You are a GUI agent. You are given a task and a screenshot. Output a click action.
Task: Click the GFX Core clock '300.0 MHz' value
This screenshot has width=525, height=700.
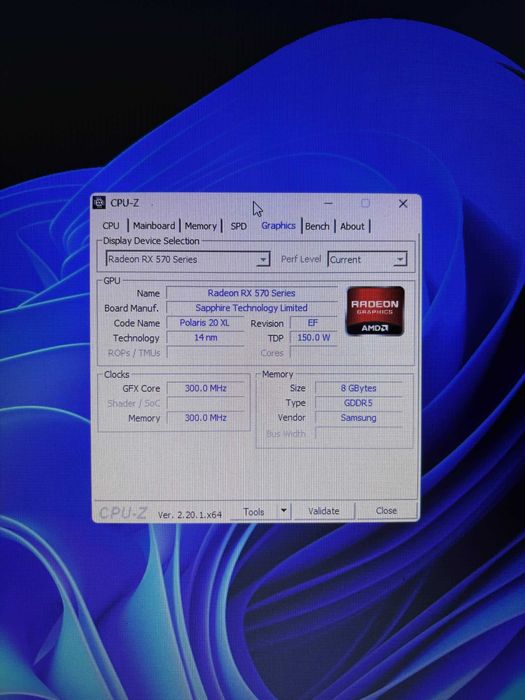205,388
